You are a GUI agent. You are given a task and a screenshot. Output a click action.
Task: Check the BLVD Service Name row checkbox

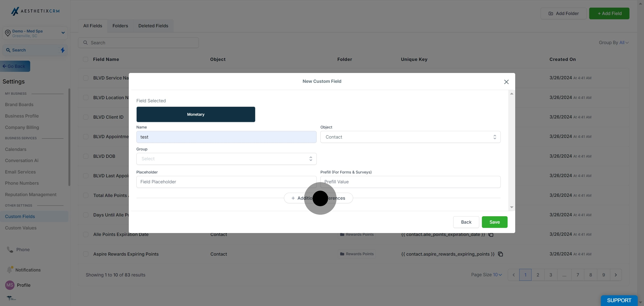click(x=86, y=78)
